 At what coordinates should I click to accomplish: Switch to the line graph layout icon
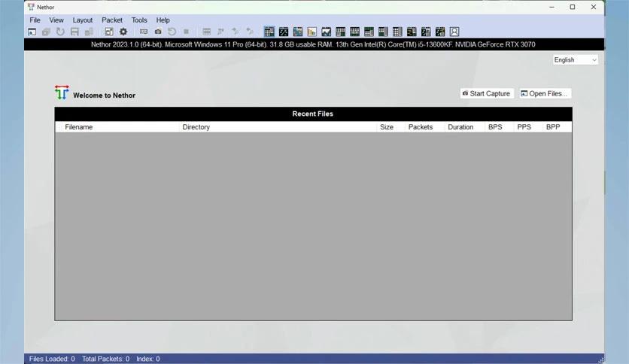pos(326,32)
